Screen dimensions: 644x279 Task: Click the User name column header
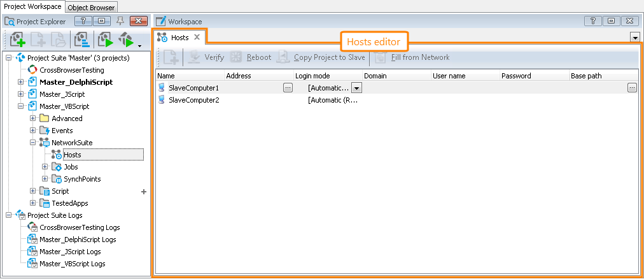tap(466, 76)
